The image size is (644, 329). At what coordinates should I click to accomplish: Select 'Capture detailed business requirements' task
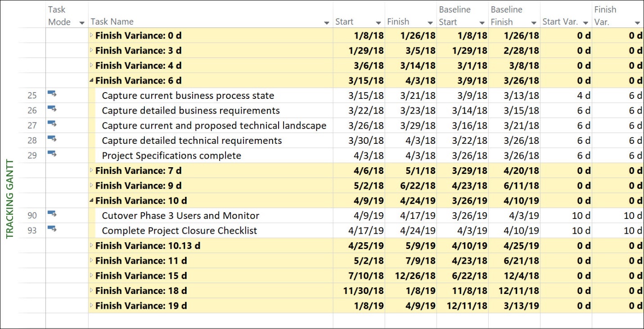click(x=191, y=111)
